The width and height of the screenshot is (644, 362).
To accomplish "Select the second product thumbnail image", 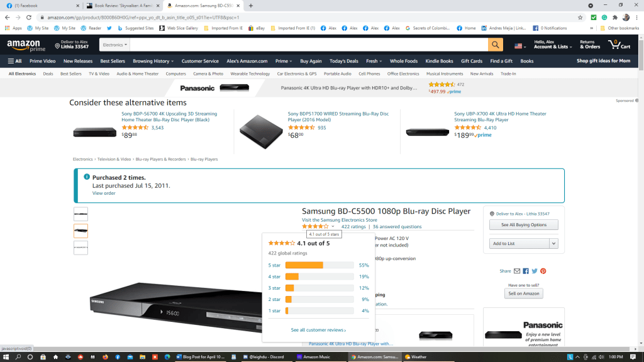I will (x=81, y=231).
